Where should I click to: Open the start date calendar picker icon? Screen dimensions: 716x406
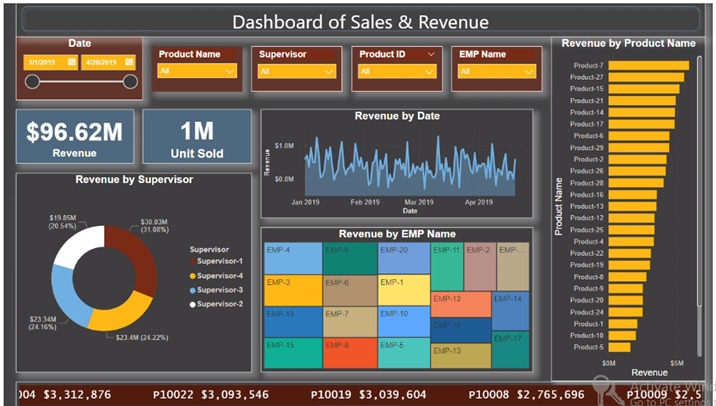click(x=72, y=62)
